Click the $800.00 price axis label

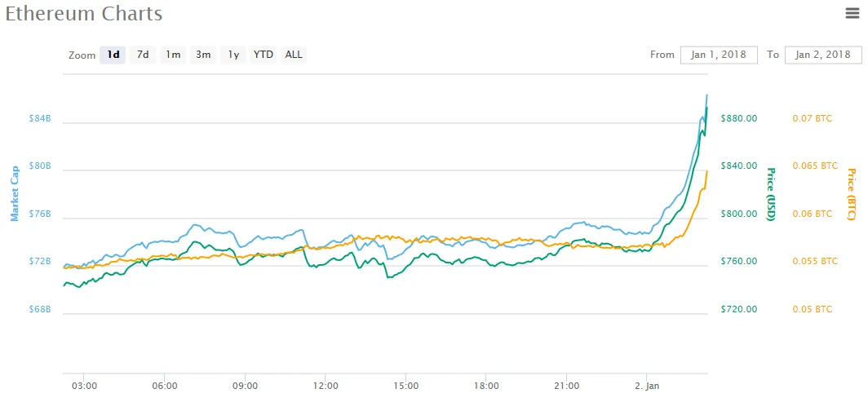pyautogui.click(x=739, y=214)
